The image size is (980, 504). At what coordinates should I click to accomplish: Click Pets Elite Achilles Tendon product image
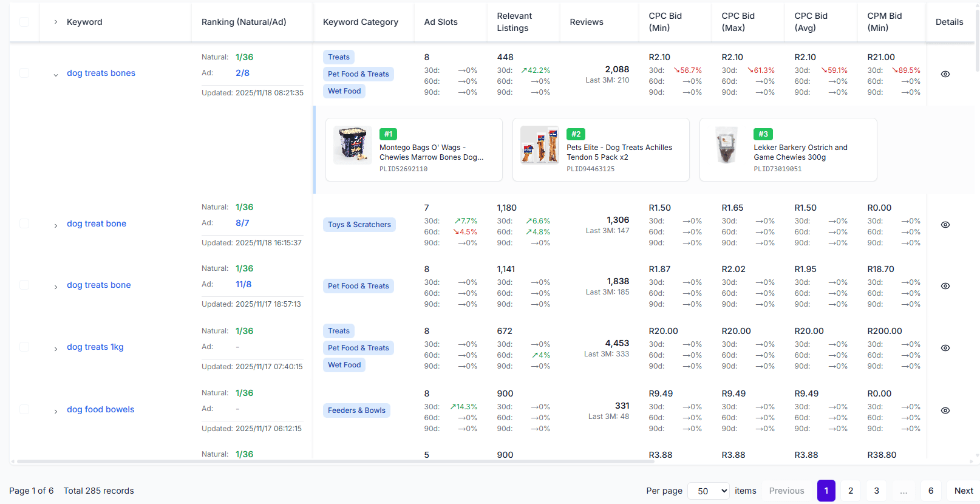tap(540, 146)
